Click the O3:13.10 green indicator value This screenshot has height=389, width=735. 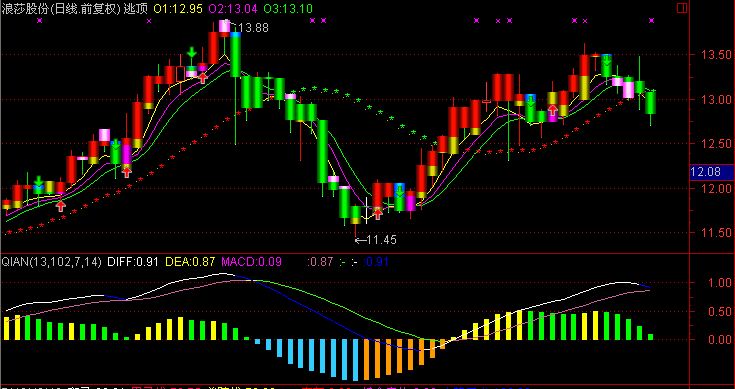(x=288, y=9)
